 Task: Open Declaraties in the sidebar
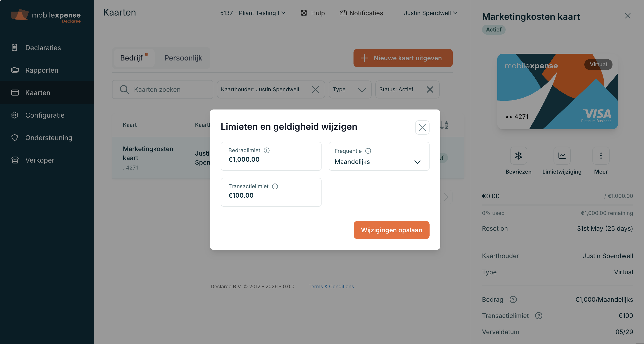47,48
